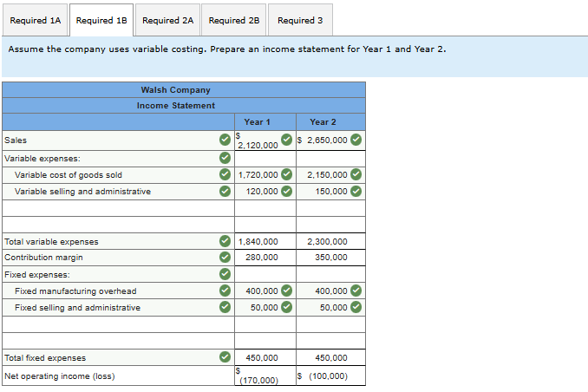The width and height of the screenshot is (588, 392).
Task: Open the Required 1A tab
Action: pos(35,20)
